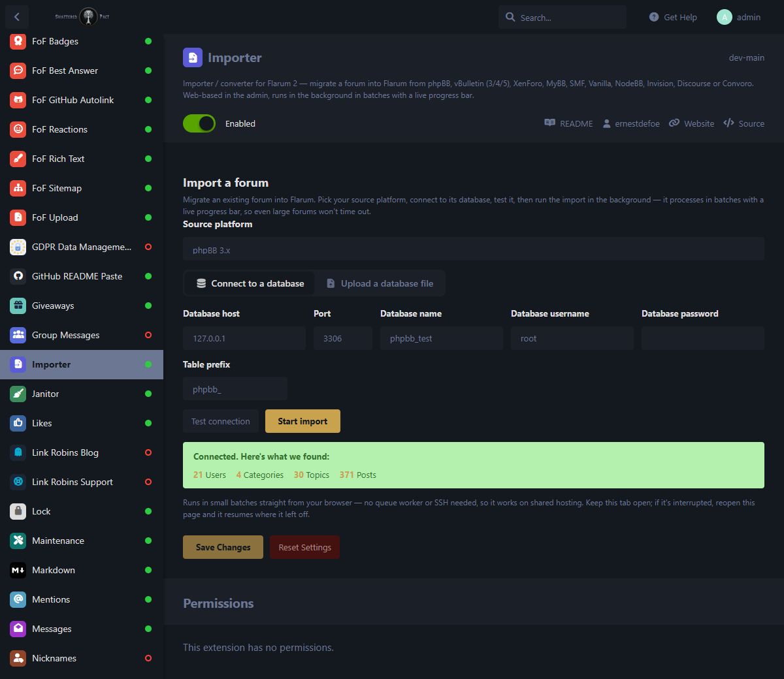Click the dev-main version text
784x679 pixels.
point(747,57)
